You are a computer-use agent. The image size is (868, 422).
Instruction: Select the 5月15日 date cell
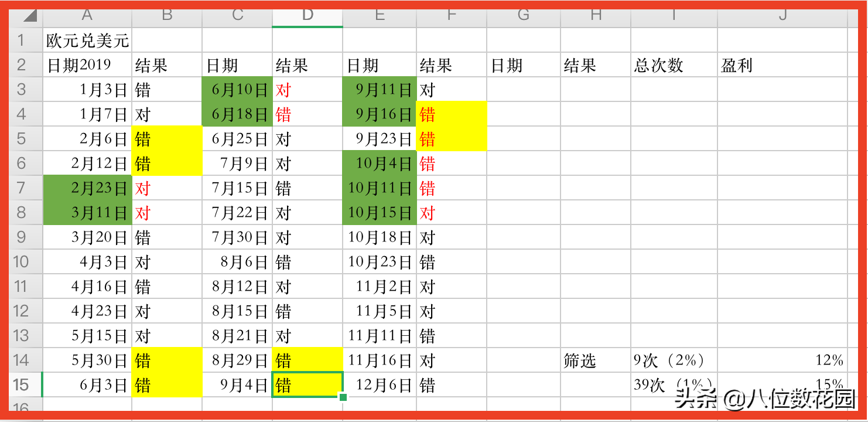point(88,336)
